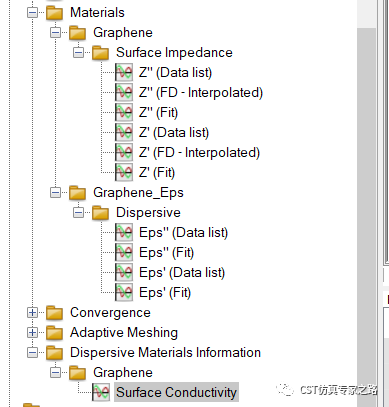Collapse the Graphene_Eps Dispersive subfolder
The image size is (389, 407).
pyautogui.click(x=79, y=213)
